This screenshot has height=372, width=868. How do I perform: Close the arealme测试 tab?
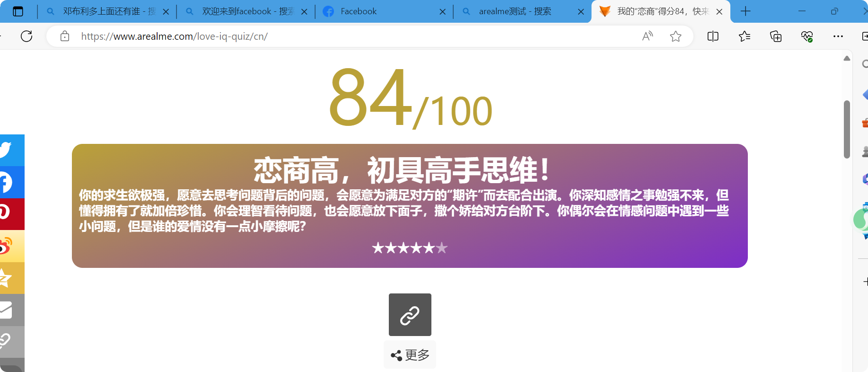(581, 12)
